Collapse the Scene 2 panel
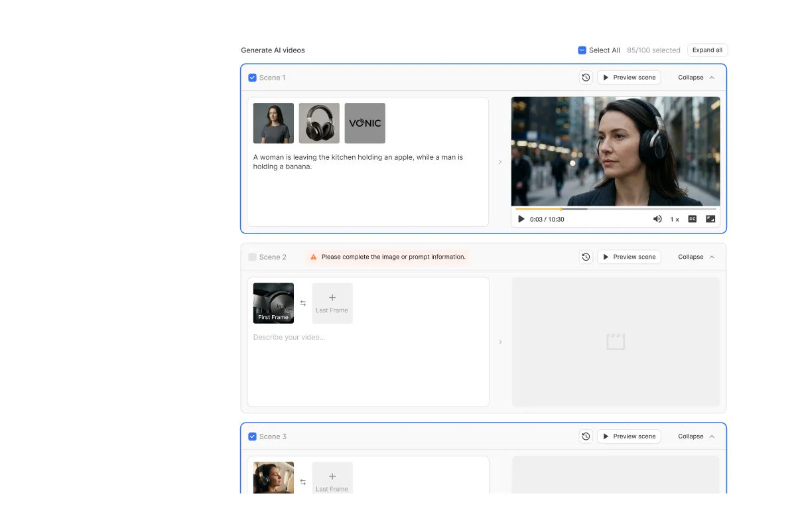 [x=696, y=257]
